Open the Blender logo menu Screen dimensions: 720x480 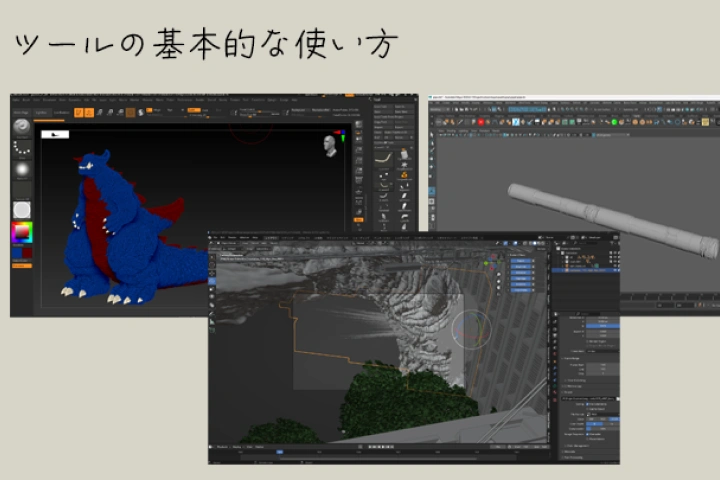211,237
